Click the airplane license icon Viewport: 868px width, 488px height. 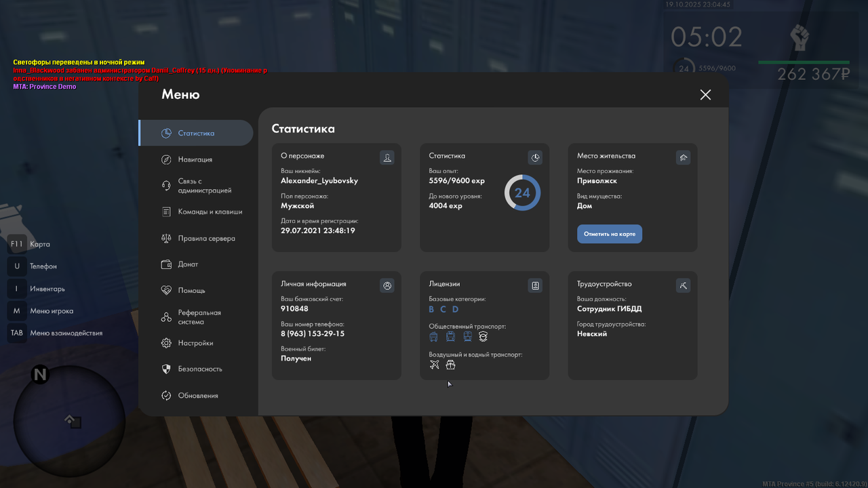click(x=435, y=365)
